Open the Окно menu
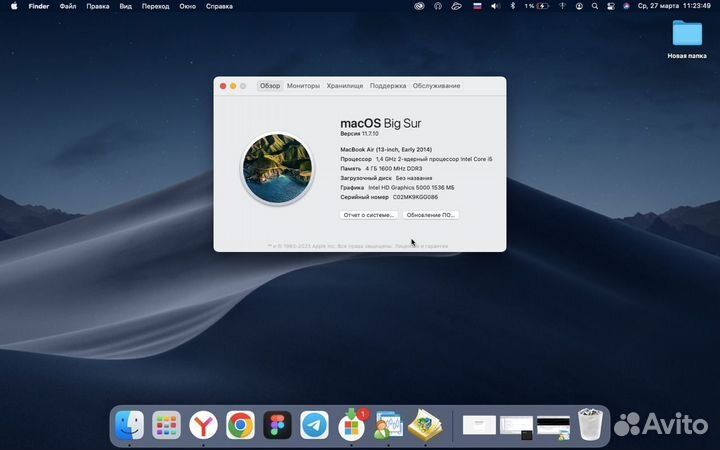This screenshot has width=720, height=450. coord(187,6)
